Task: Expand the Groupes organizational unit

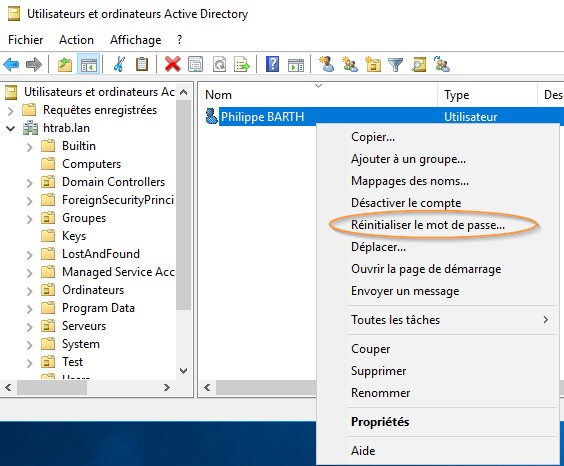Action: (30, 219)
